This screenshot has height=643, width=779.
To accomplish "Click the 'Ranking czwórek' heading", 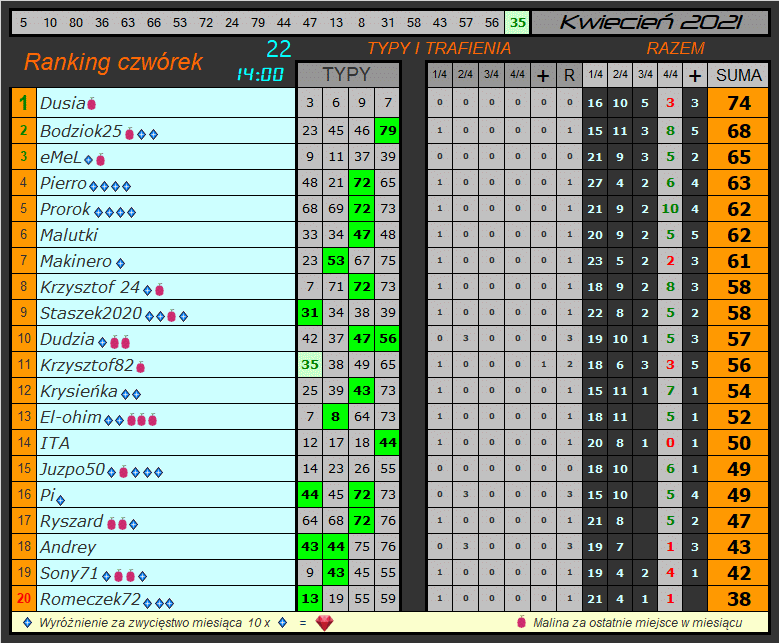I will coord(114,62).
